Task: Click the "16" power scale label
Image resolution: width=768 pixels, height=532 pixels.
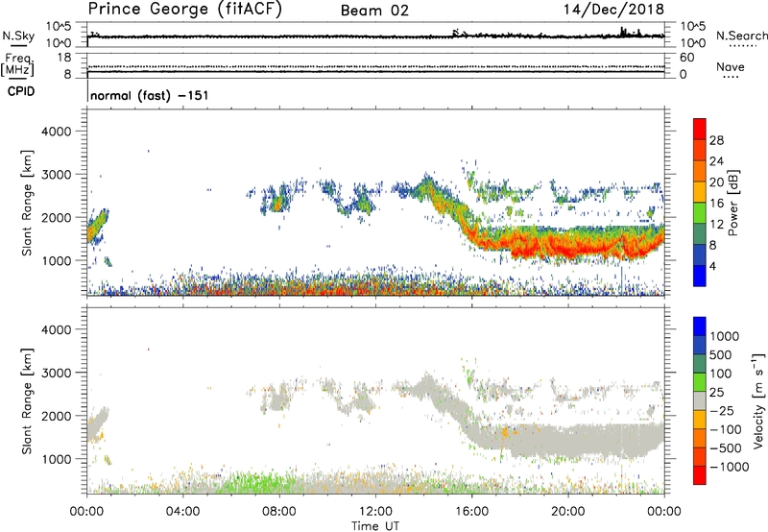Action: point(716,204)
